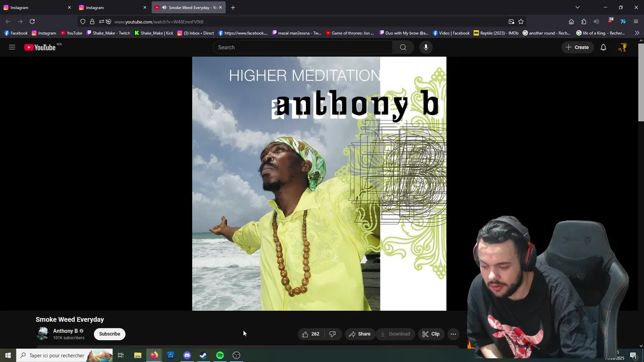Focus the YouTube Search field
Screen dimensions: 644x362
click(x=302, y=47)
